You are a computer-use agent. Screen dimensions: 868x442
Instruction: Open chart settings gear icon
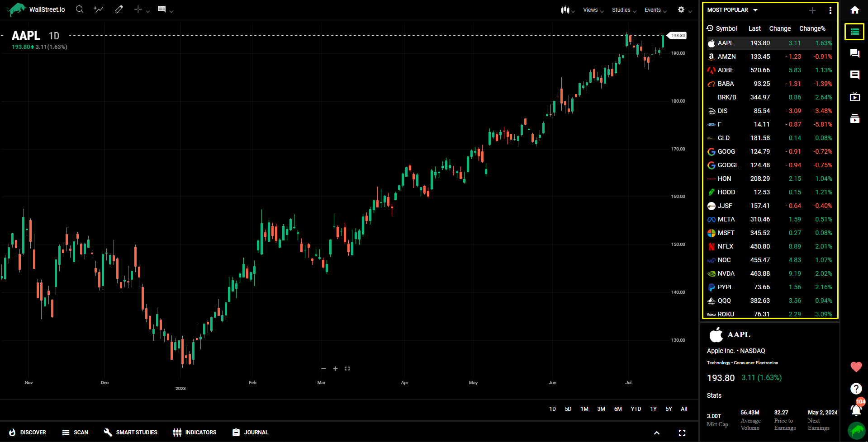(681, 9)
